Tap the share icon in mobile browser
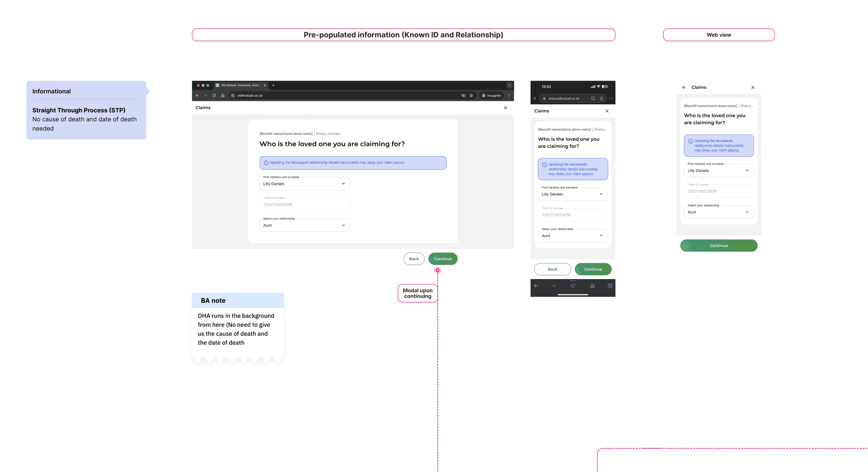 pyautogui.click(x=601, y=98)
